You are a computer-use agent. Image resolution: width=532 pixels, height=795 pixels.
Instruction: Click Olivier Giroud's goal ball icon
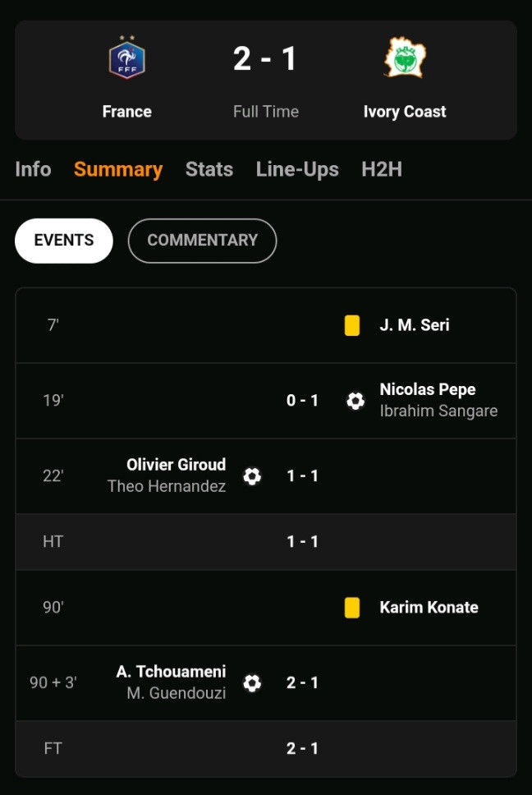coord(252,476)
